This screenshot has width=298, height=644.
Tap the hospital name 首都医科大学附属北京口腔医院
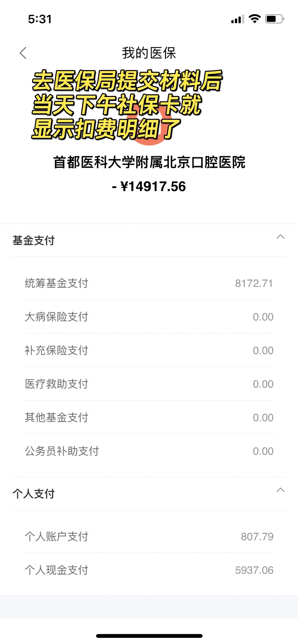pyautogui.click(x=149, y=162)
